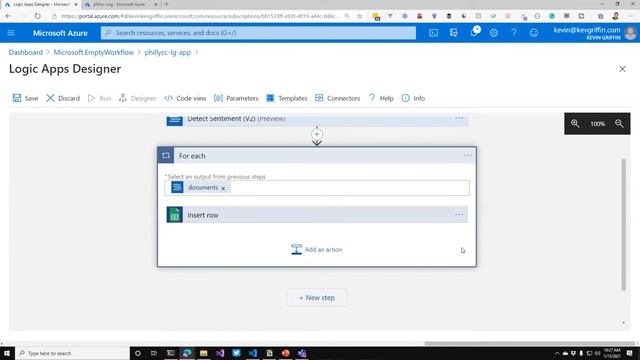Close the Logic Apps Designer blade
Viewport: 640px width, 360px height.
(622, 69)
